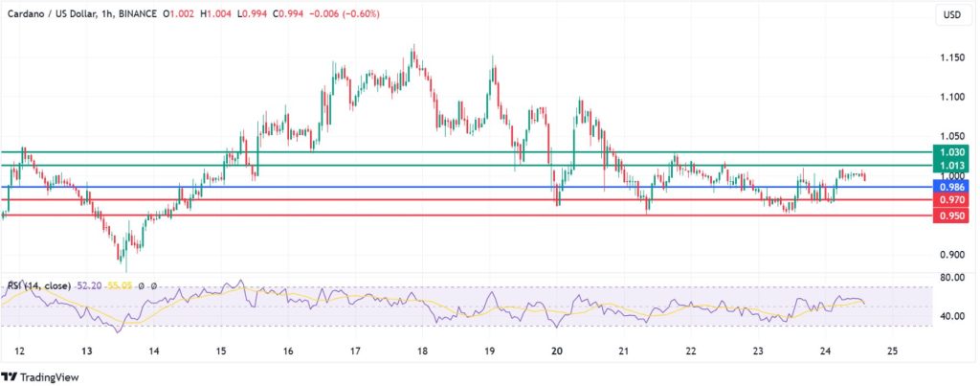Select the green 1.030 price label
This screenshot has height=386, width=980.
(951, 152)
